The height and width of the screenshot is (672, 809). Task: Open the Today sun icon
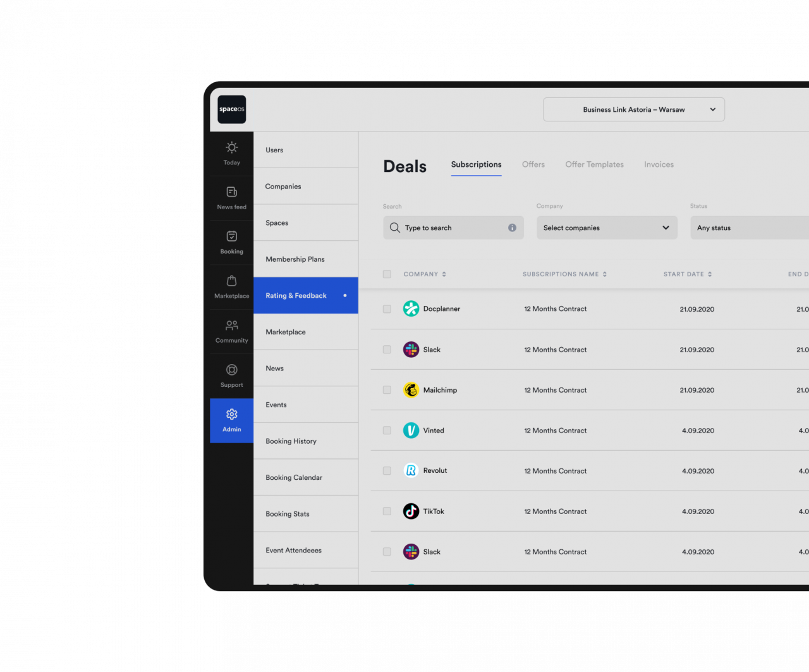[x=232, y=148]
